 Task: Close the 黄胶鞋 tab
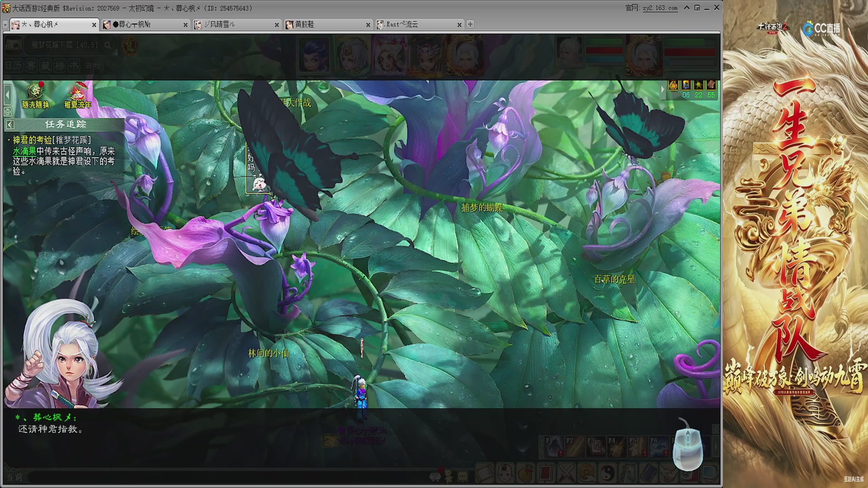coord(368,25)
